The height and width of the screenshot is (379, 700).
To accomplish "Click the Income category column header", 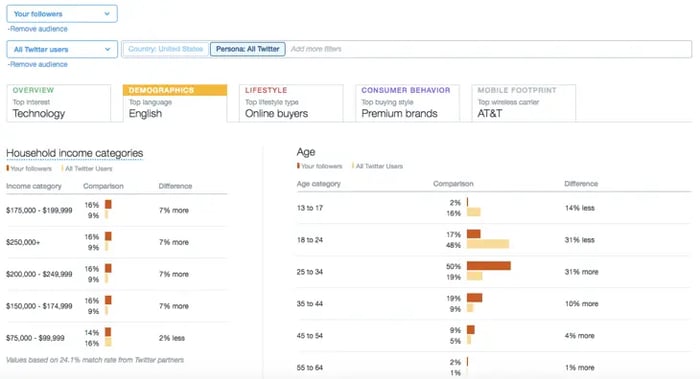I will (x=33, y=186).
